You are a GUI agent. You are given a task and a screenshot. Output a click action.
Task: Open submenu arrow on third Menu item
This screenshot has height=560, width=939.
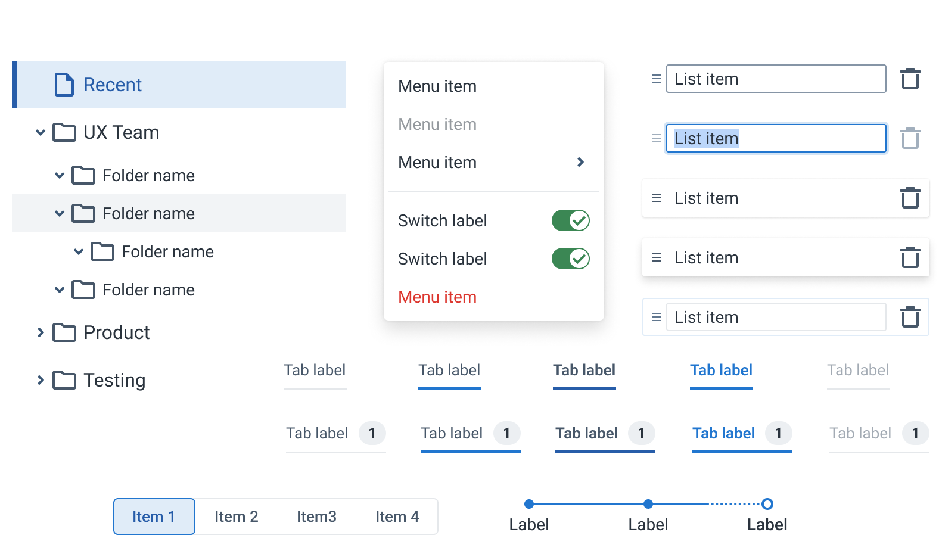tap(580, 162)
